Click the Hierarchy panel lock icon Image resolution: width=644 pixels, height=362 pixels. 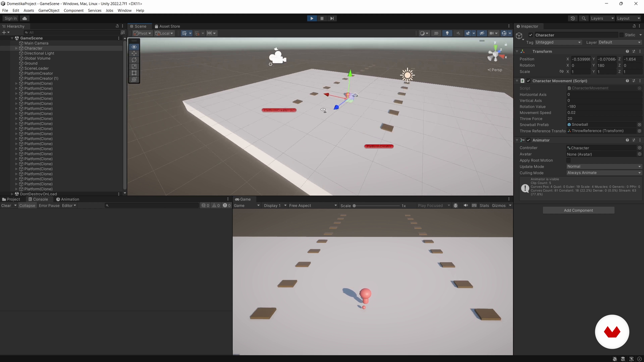[117, 26]
